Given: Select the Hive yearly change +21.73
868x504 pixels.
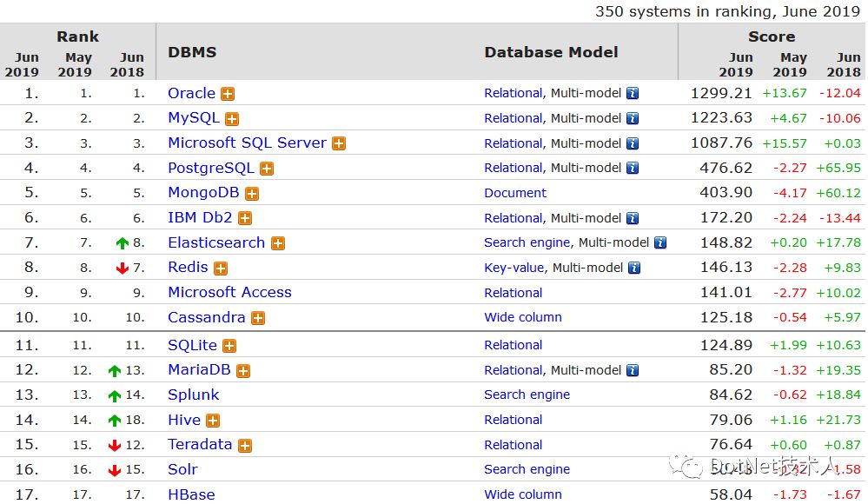Looking at the screenshot, I should [838, 420].
